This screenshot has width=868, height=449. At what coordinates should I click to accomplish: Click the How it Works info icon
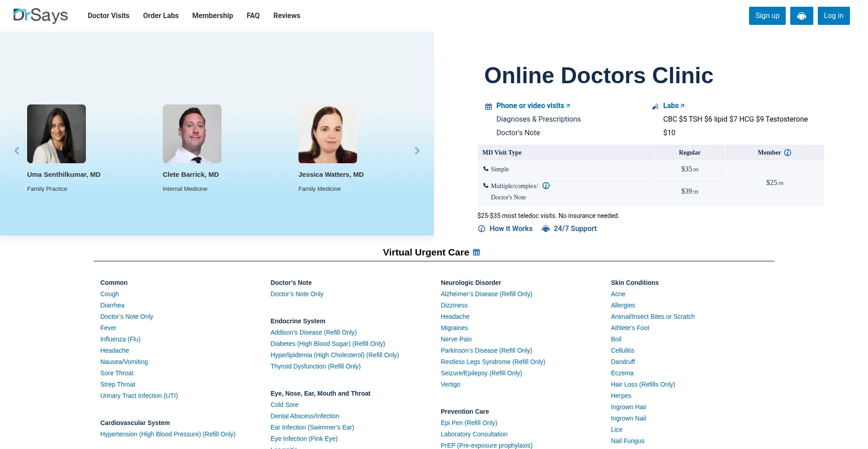pos(482,228)
